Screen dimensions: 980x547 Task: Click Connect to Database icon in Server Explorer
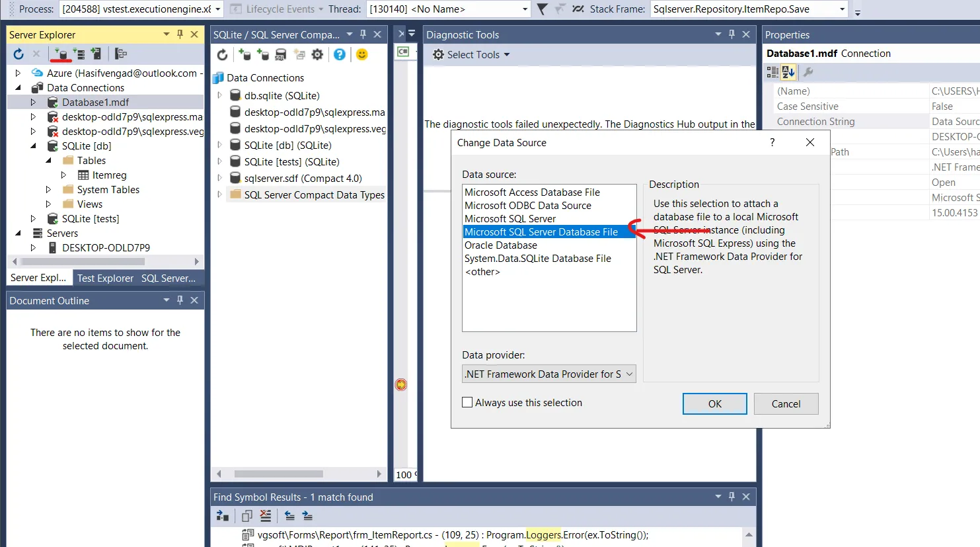[x=61, y=54]
